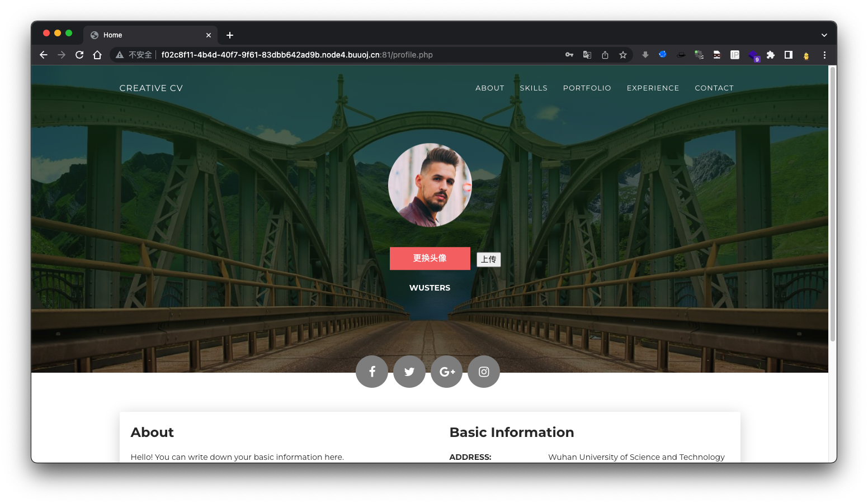Image resolution: width=868 pixels, height=504 pixels.
Task: Click the page vertical scrollbar
Action: click(x=833, y=204)
